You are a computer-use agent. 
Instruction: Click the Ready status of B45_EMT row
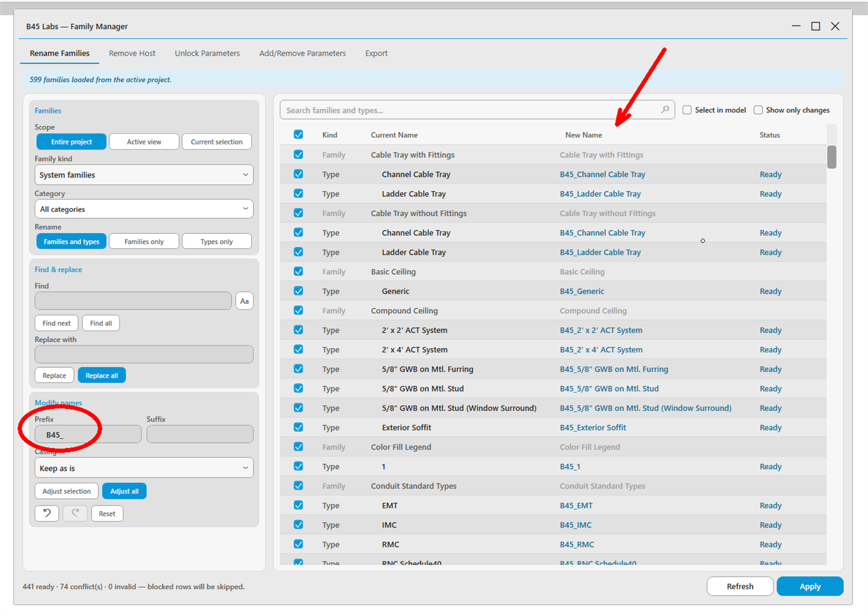coord(771,505)
